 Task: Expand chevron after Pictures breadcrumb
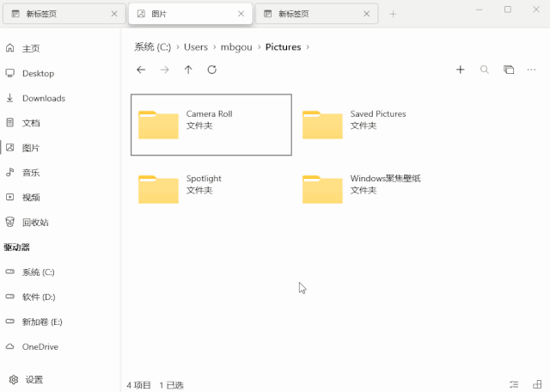pyautogui.click(x=308, y=47)
